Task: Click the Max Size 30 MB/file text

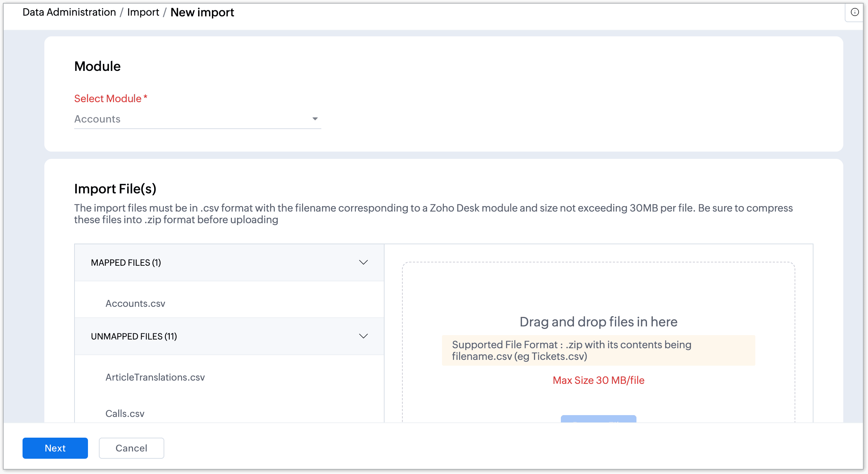Action: click(x=598, y=380)
